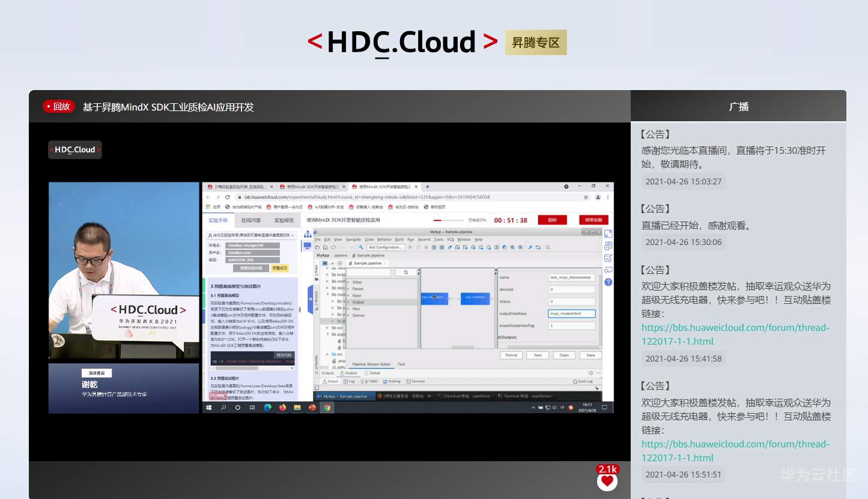Open the Add Configuration dropdown

point(386,247)
